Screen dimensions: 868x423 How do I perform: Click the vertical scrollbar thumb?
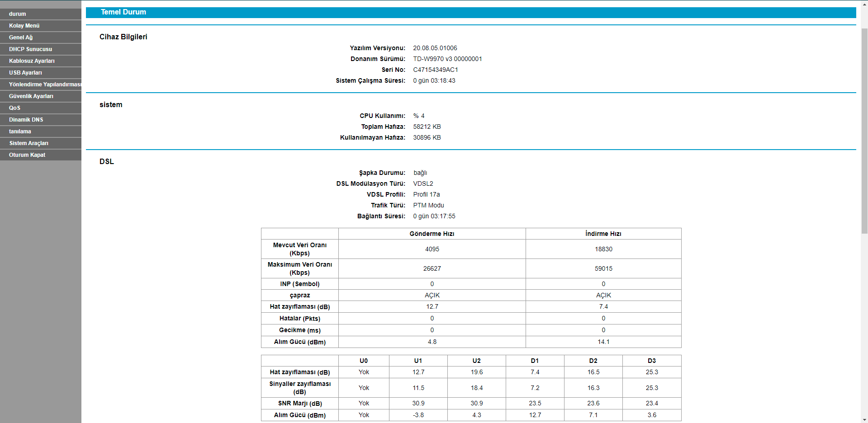(864, 131)
